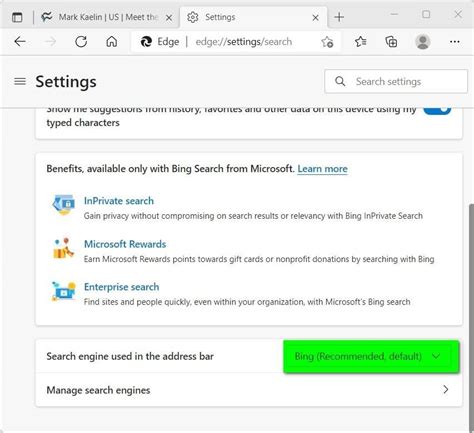
Task: Open the Bing (Recommended, default) dropdown
Action: 371,356
